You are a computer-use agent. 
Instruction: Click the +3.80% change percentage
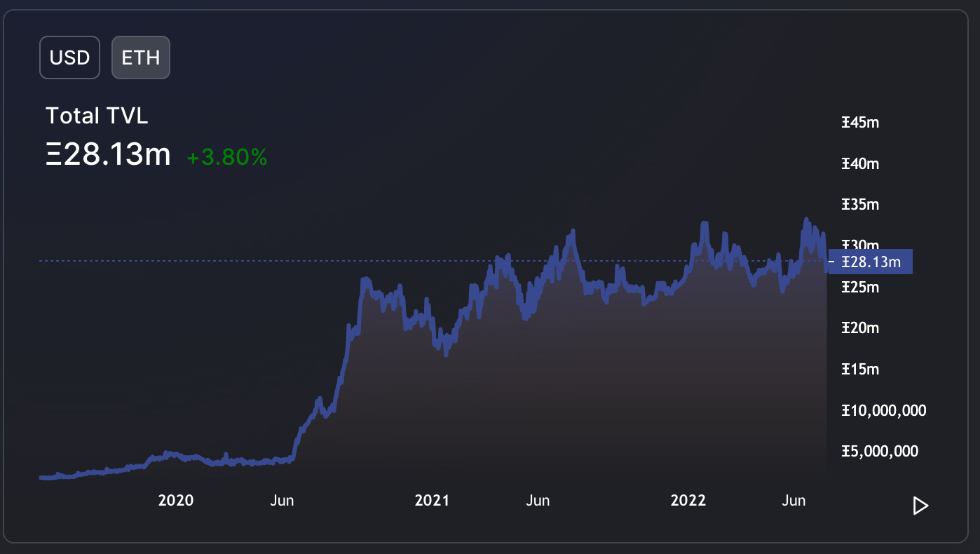[227, 157]
